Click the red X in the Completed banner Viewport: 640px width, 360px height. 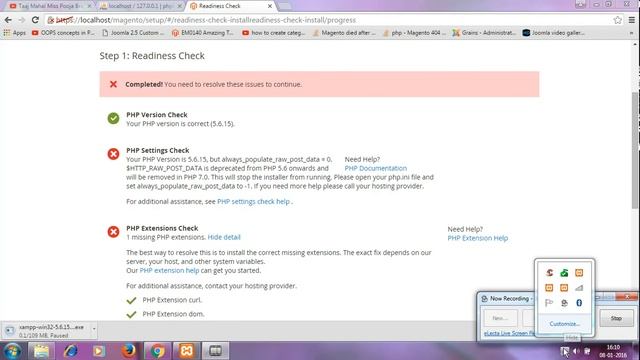[x=113, y=84]
